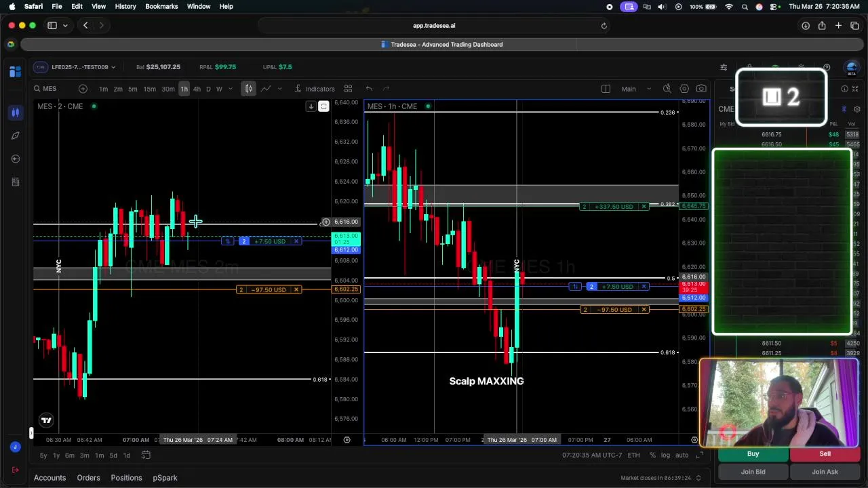Open the Accounts tab

[50, 478]
